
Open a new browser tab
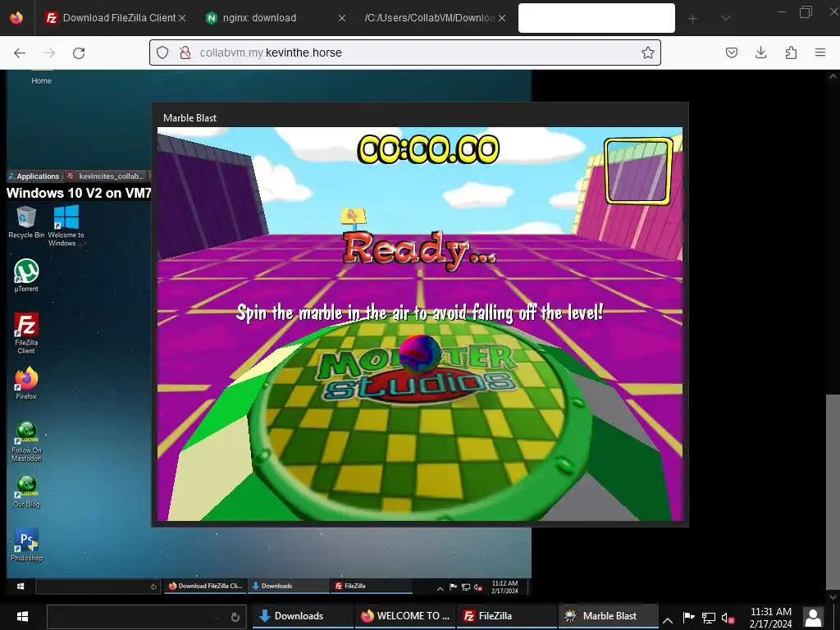(x=692, y=19)
